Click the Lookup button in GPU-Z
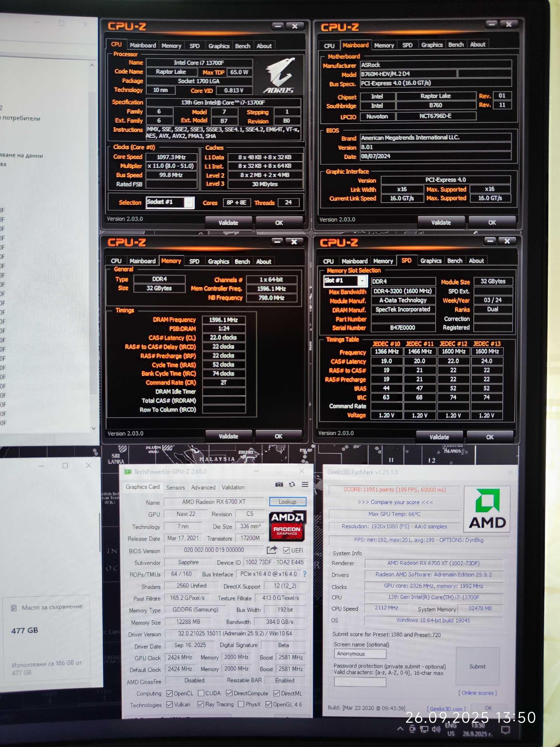The width and height of the screenshot is (560, 747). [288, 501]
